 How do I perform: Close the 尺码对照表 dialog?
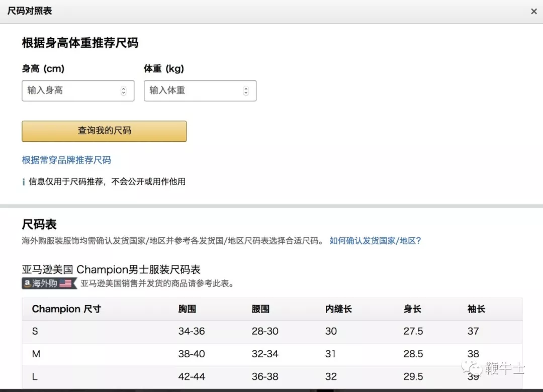[533, 12]
